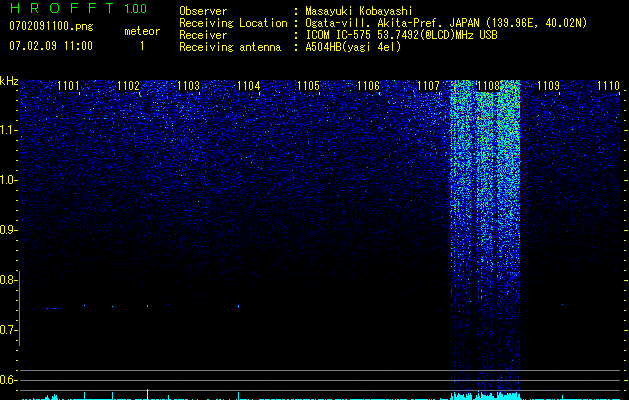Click the Receiving Location value text
The width and height of the screenshot is (629, 400).
(x=446, y=23)
